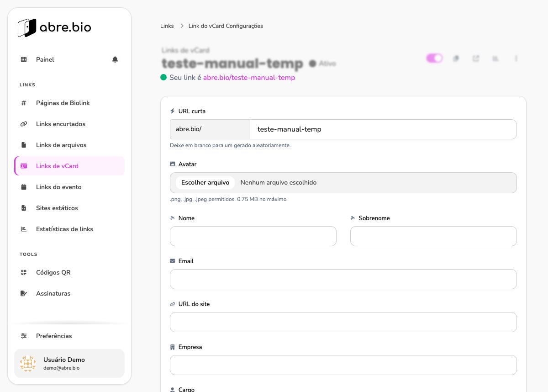The height and width of the screenshot is (392, 548).
Task: Click the teste-manual-temp page title
Action: pyautogui.click(x=232, y=64)
